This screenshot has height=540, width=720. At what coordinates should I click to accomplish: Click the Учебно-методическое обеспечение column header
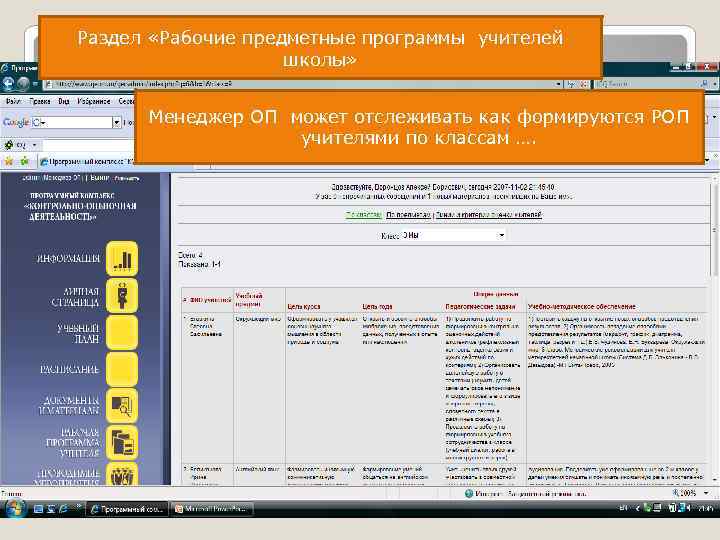click(x=581, y=306)
